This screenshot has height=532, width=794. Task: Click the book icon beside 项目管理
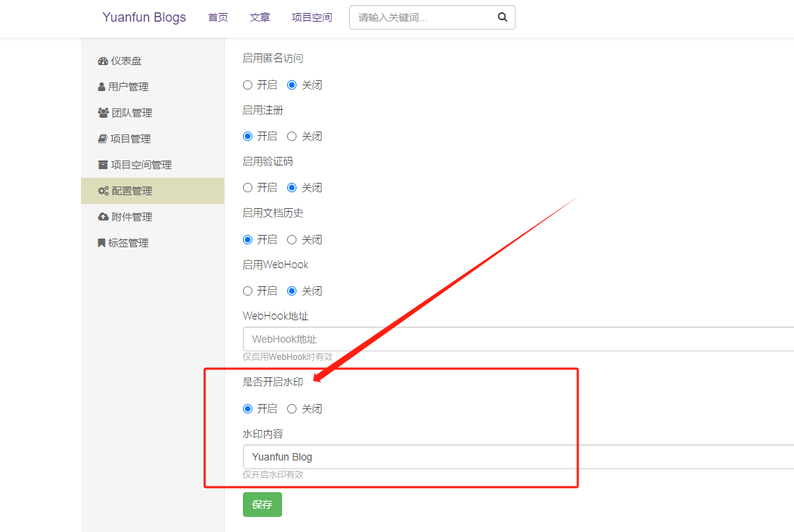[x=102, y=139]
